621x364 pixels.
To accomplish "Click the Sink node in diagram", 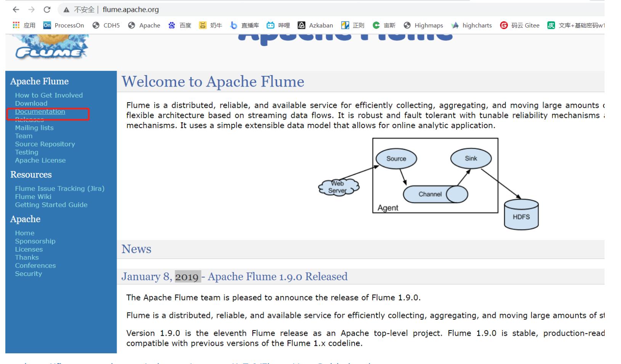I will click(x=471, y=158).
